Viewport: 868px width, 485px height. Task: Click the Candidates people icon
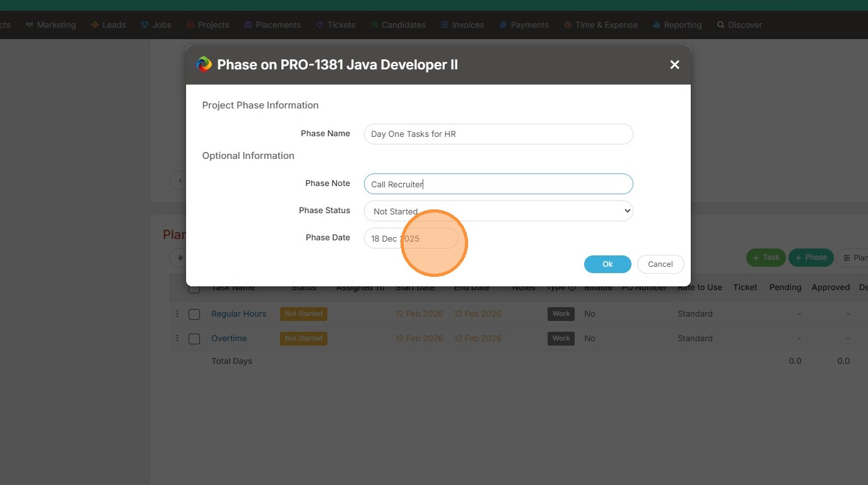(375, 25)
